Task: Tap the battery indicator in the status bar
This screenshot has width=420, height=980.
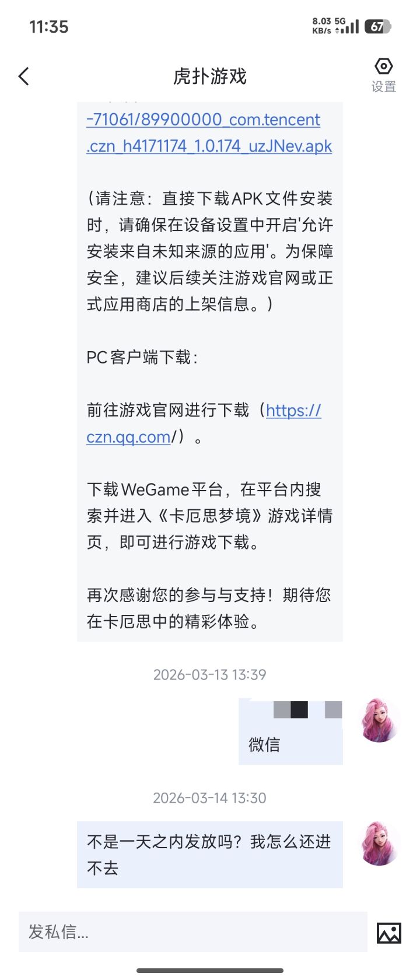Action: (x=377, y=26)
